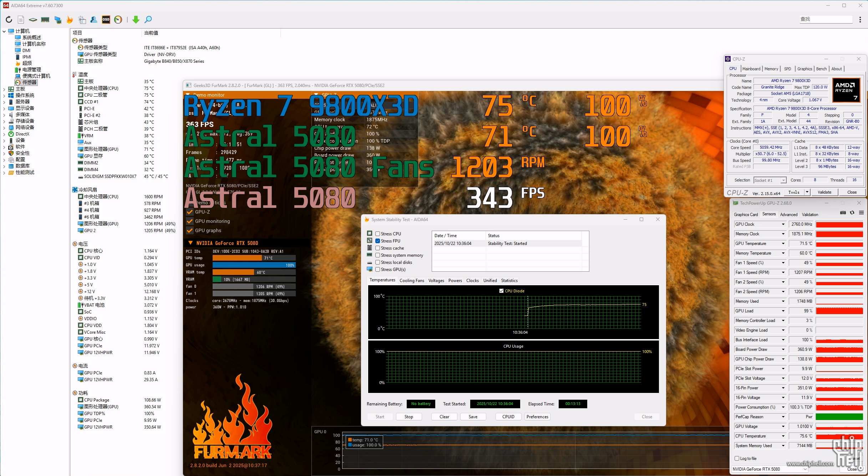Click the AIDA64 refresh toolbar icon
Screen dimensions: 868x476
tap(9, 20)
